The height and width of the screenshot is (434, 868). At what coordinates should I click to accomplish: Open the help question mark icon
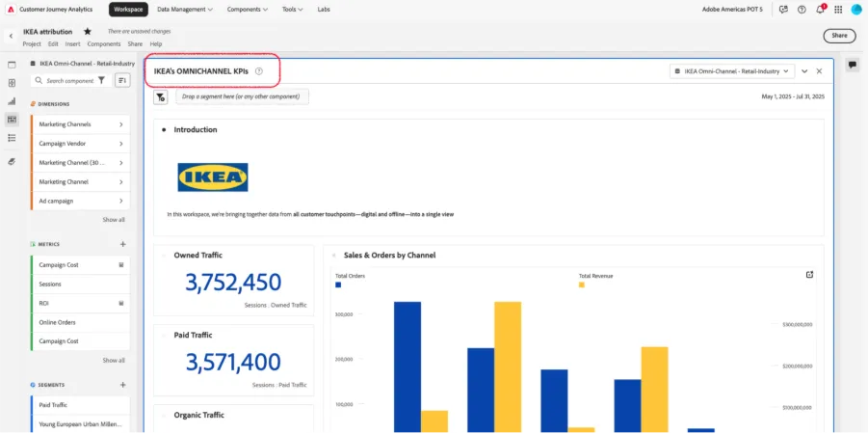(802, 10)
